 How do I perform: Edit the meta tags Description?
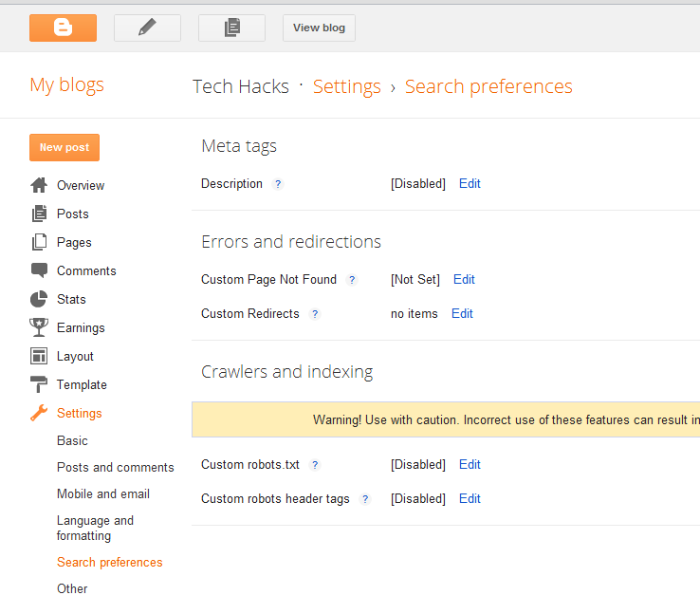(470, 184)
